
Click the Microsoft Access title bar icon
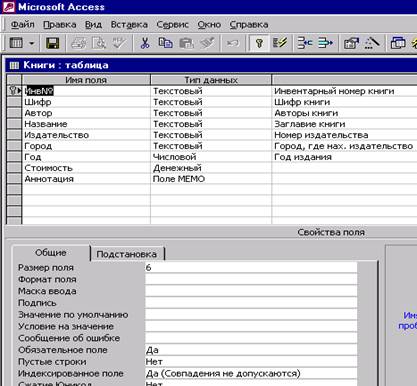[8, 7]
